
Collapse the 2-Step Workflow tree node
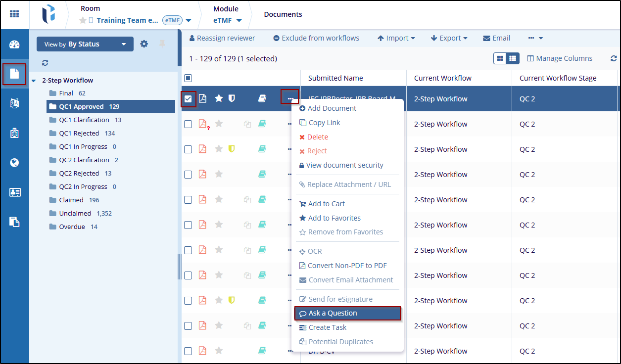tap(34, 81)
